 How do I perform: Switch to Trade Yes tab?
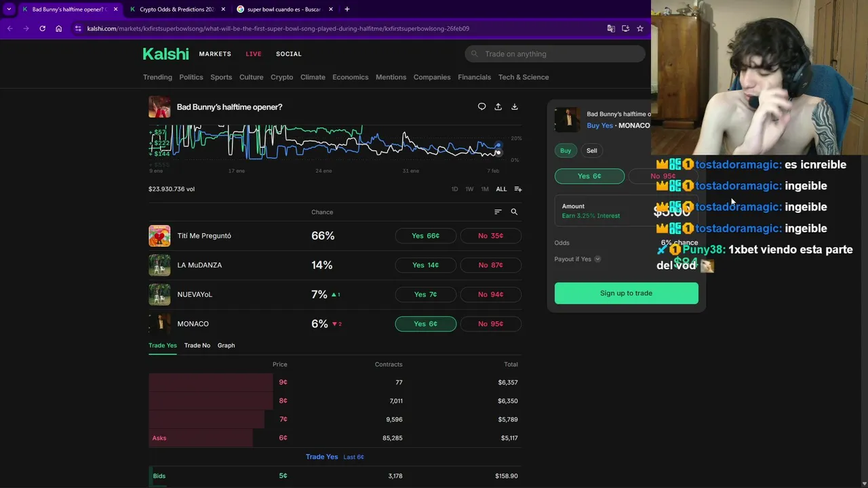click(163, 346)
